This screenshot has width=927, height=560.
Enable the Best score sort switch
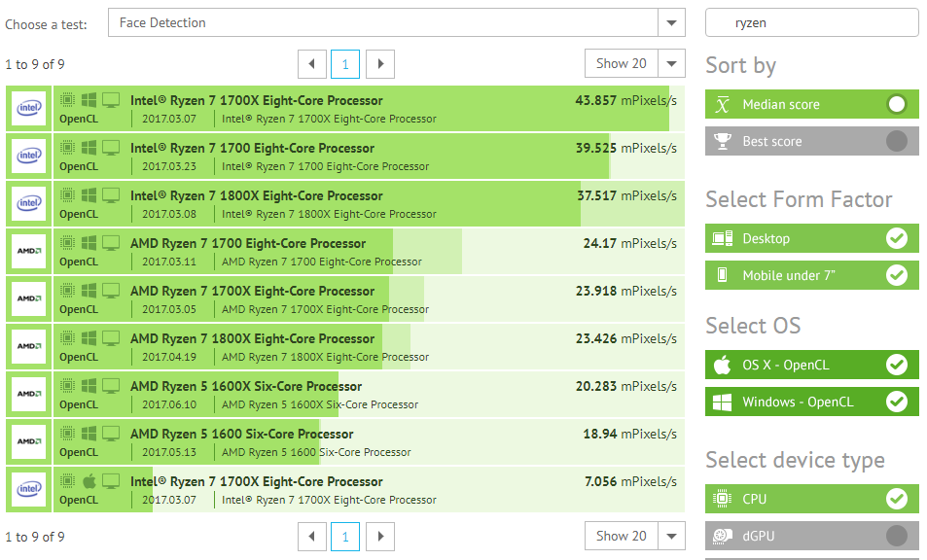coord(896,141)
